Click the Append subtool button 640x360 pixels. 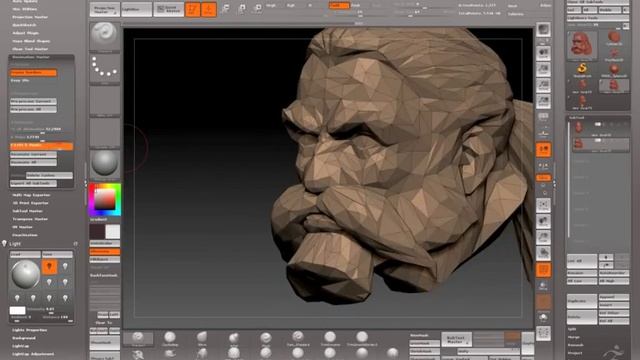point(614,297)
